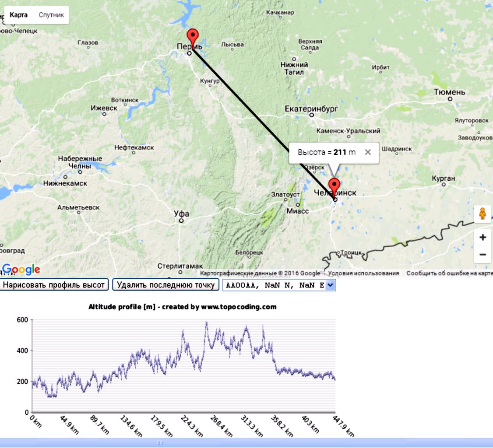Click the altitude peak near 268.4 km
The image size is (493, 448).
(207, 323)
